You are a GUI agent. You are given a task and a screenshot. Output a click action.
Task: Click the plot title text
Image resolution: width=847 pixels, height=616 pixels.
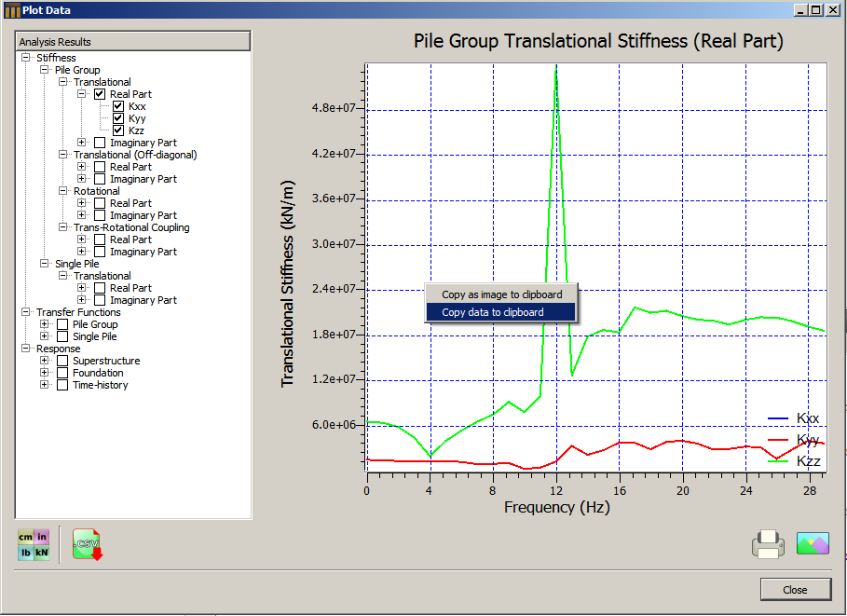[597, 42]
